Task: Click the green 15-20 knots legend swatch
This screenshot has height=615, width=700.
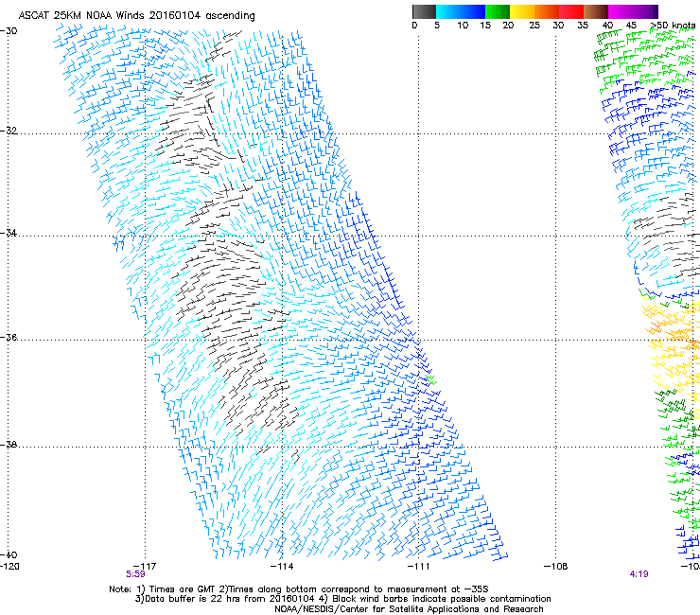Action: [498, 11]
